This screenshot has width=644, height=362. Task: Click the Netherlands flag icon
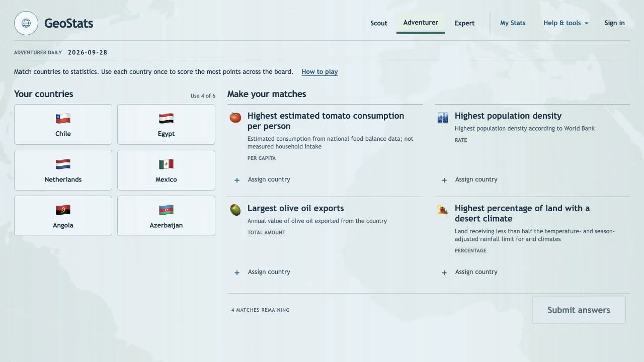(63, 164)
